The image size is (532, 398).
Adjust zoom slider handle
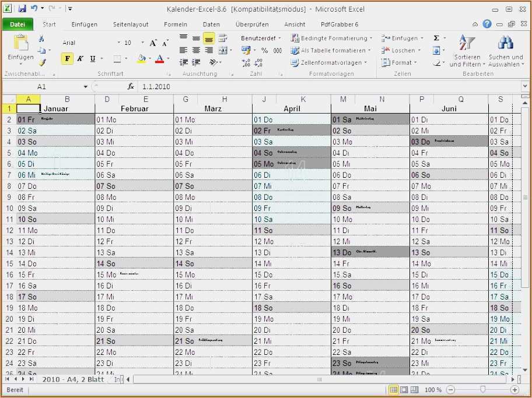point(482,390)
